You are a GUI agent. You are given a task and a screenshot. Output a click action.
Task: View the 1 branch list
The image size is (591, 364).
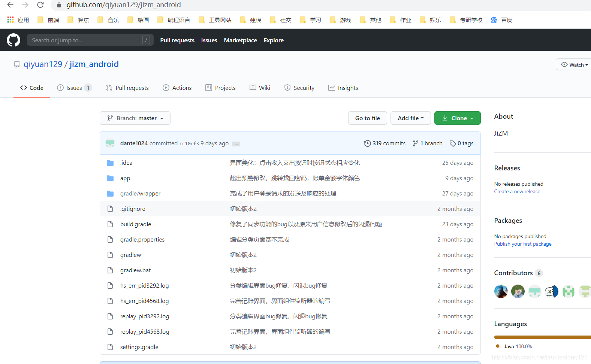[428, 143]
